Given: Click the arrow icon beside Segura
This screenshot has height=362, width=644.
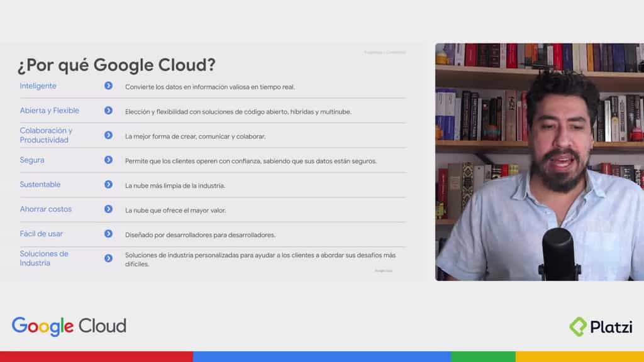Looking at the screenshot, I should [x=108, y=160].
